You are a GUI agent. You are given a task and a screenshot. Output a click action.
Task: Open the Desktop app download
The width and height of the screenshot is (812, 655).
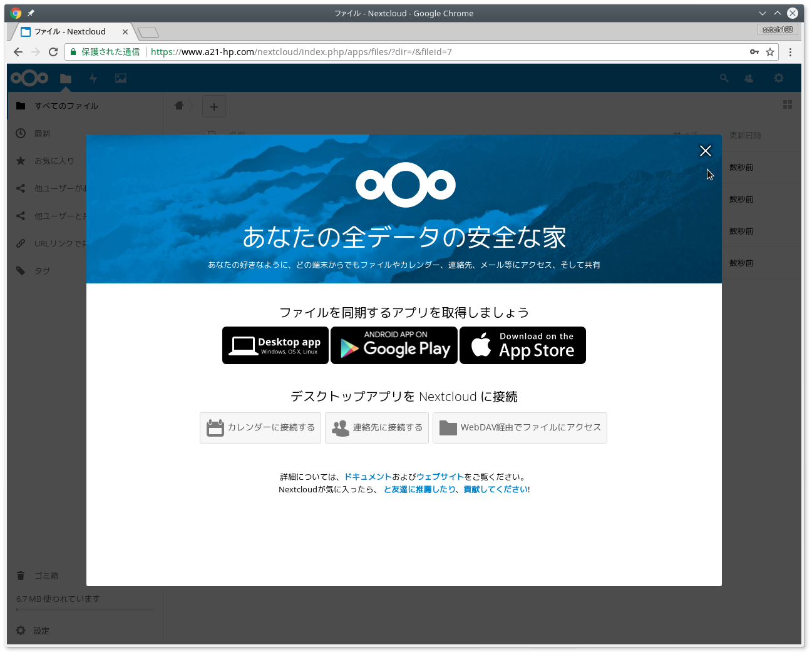coord(275,345)
